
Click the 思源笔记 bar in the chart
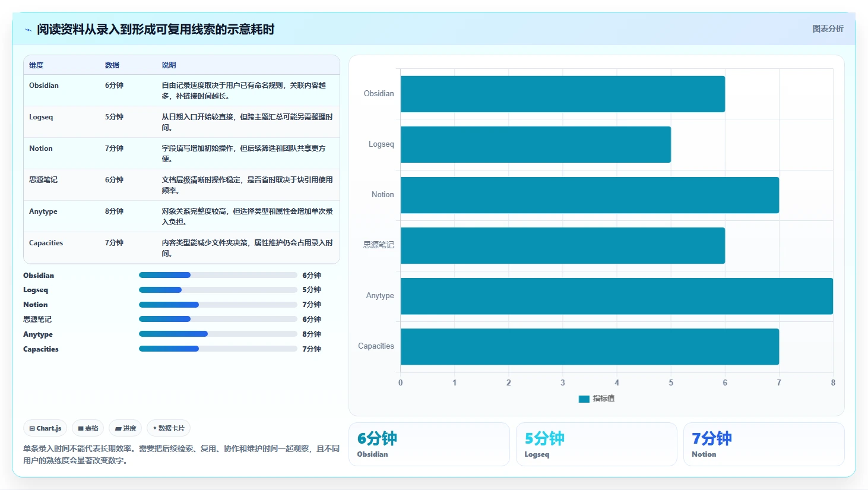coord(563,245)
